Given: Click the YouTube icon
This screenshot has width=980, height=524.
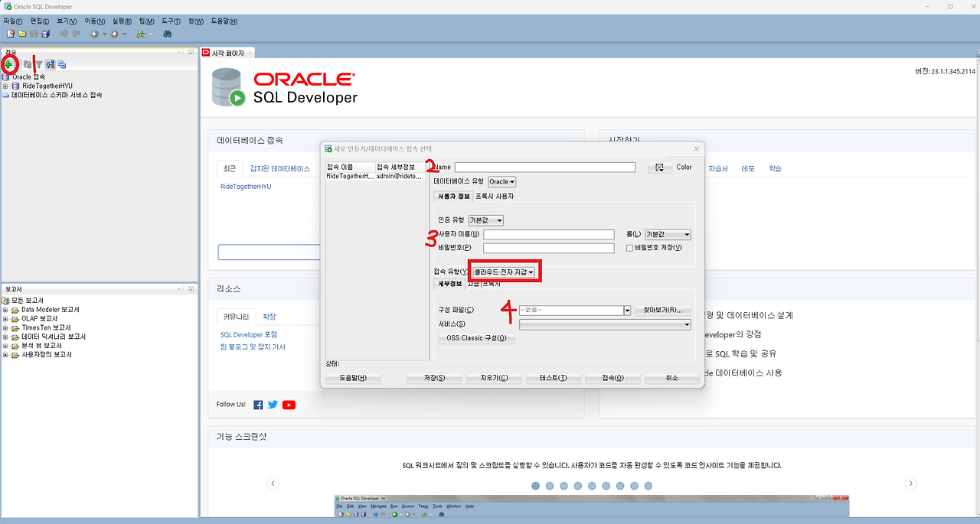Looking at the screenshot, I should tap(289, 405).
